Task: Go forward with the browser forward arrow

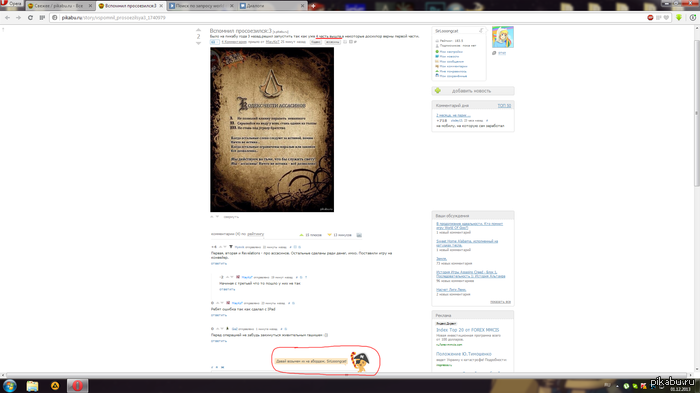Action: 18,17
